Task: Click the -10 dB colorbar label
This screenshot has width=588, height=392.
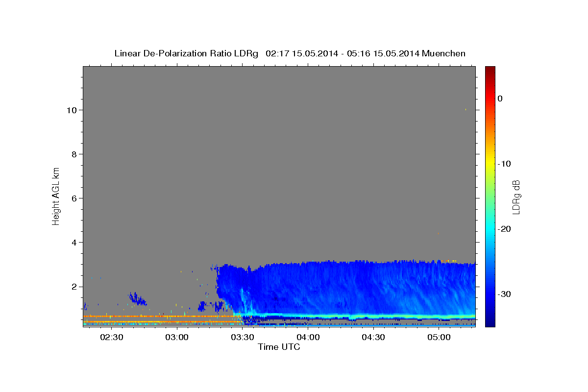Action: click(505, 164)
